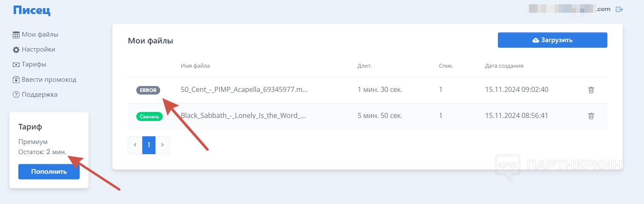Click the logout icon next to email
Image resolution: width=644 pixels, height=204 pixels.
620,9
